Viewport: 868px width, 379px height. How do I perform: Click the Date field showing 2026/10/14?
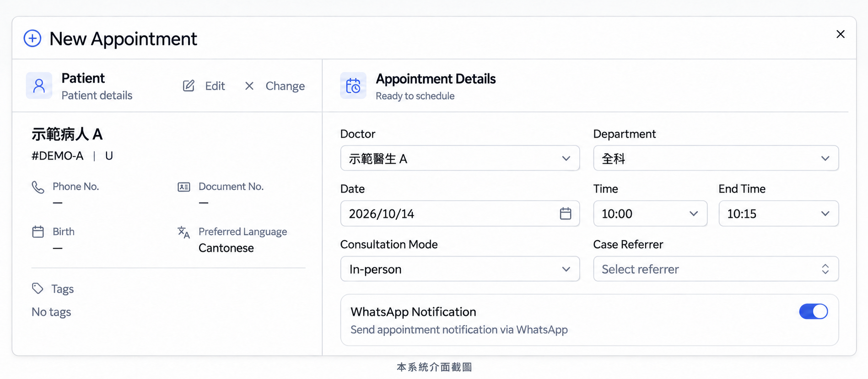point(460,214)
